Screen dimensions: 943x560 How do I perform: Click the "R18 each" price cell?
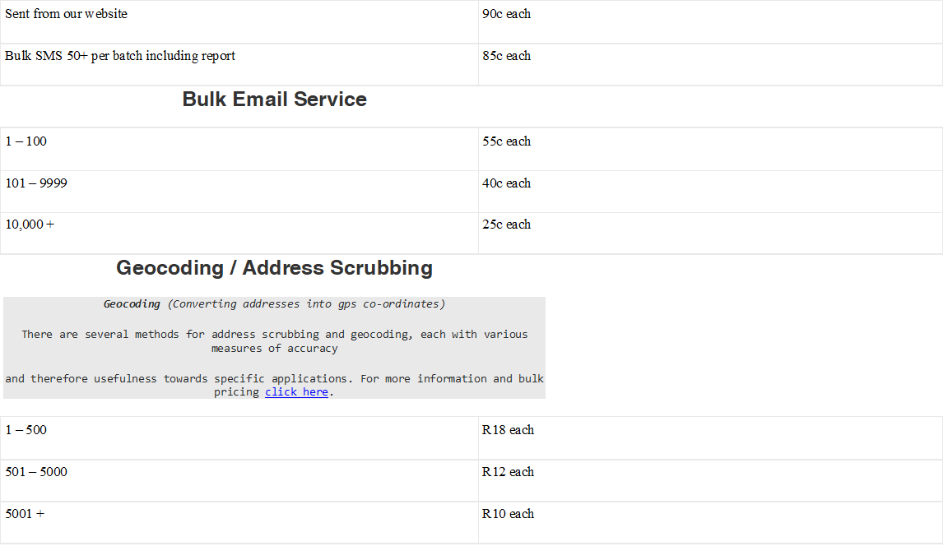509,430
